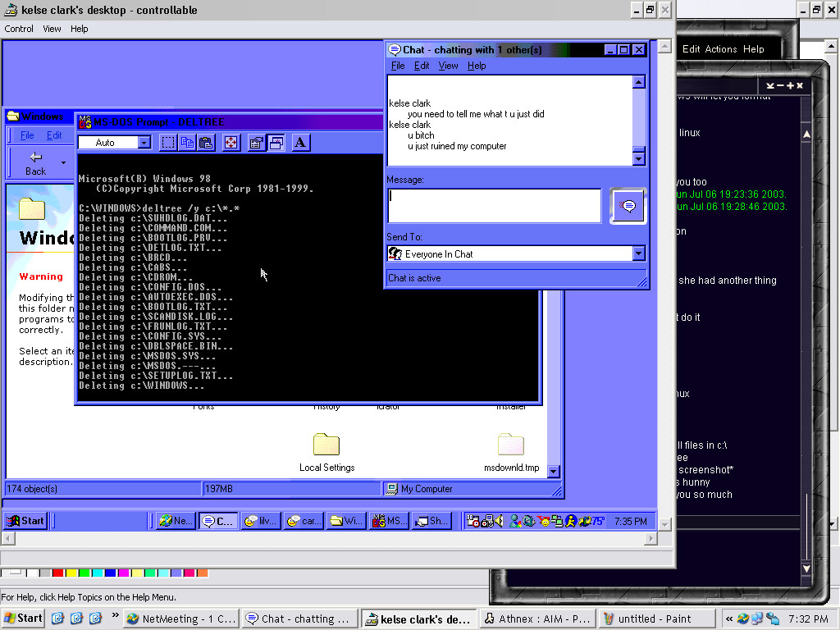Click the host Start button
This screenshot has height=630, width=840.
[23, 619]
